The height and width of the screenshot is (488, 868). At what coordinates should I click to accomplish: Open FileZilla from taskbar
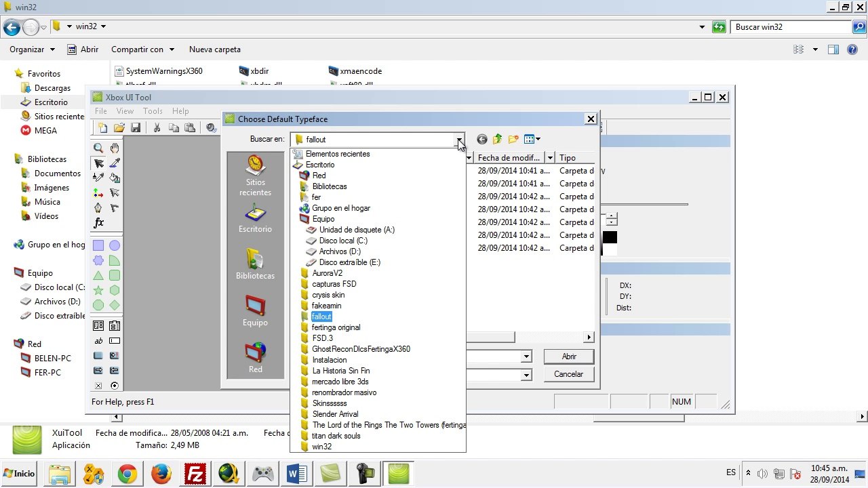(195, 474)
